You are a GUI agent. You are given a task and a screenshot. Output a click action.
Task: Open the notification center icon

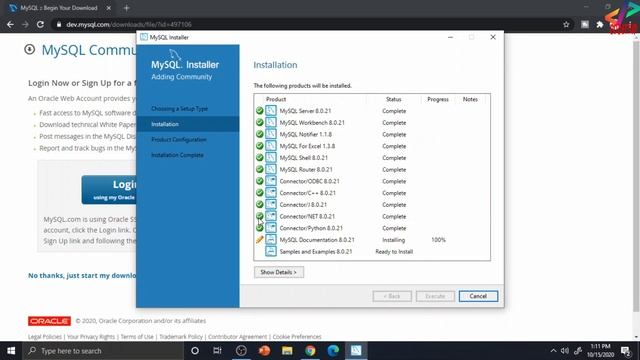tap(626, 351)
